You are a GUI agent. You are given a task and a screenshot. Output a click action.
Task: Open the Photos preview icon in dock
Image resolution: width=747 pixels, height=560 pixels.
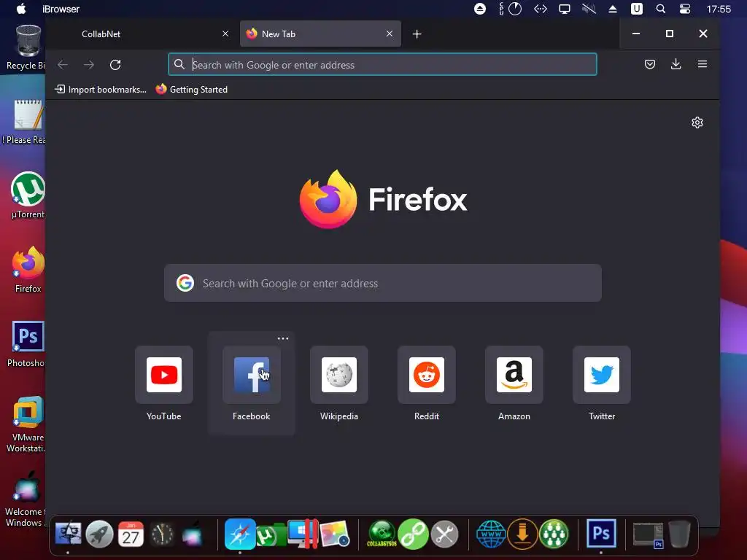tap(334, 534)
